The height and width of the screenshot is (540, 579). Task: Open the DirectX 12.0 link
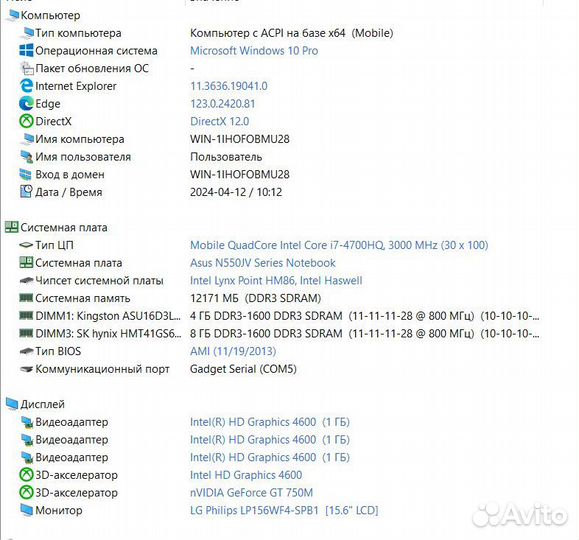pyautogui.click(x=220, y=122)
